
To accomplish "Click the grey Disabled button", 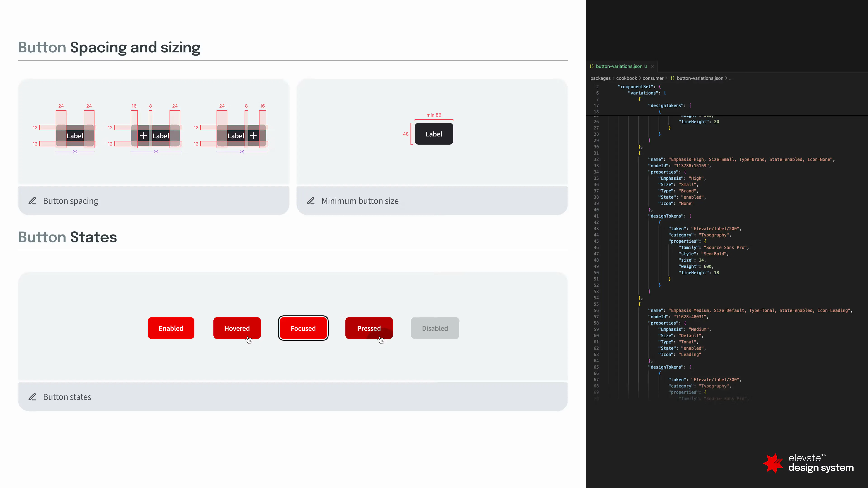I will pyautogui.click(x=435, y=328).
